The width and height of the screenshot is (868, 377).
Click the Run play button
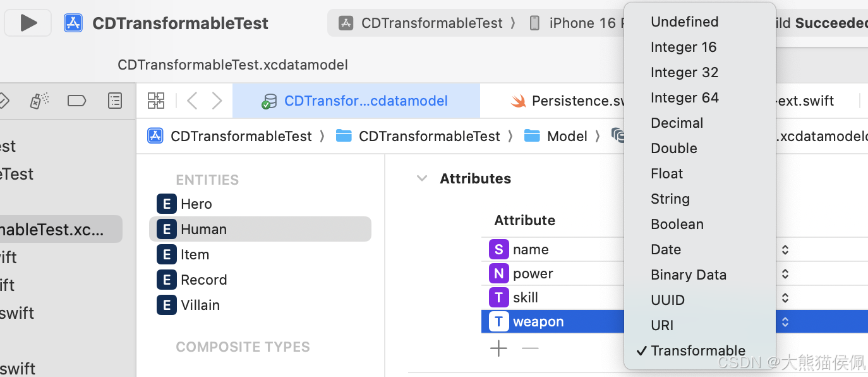tap(28, 23)
